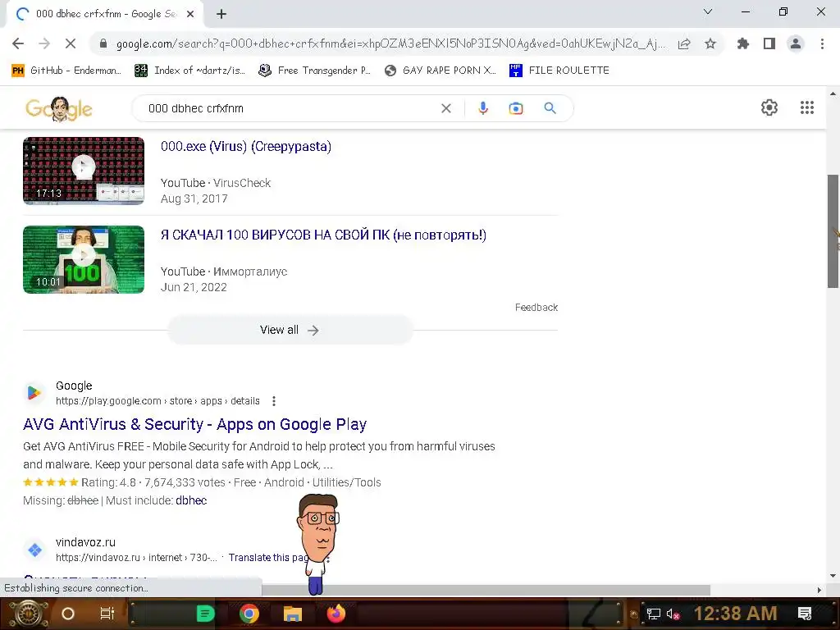Open Google quick settings gear
The width and height of the screenshot is (840, 630).
click(x=769, y=107)
